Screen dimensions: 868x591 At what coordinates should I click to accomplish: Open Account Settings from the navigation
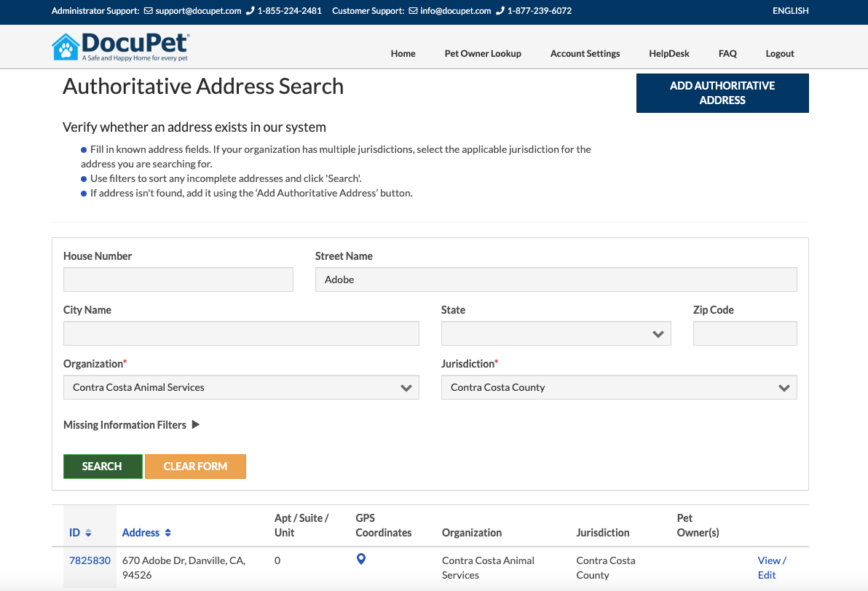(585, 53)
